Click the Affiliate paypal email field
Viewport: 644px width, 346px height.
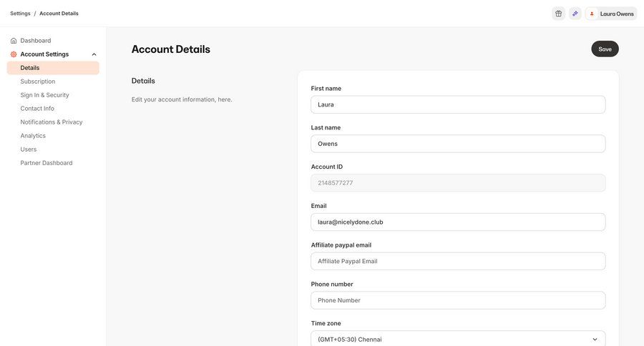(458, 261)
